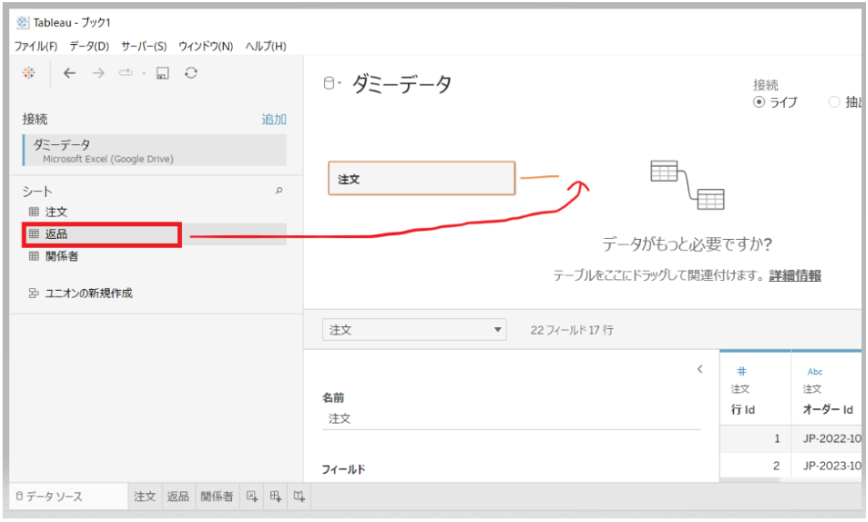
Task: Click the 行 Id column header
Action: pyautogui.click(x=743, y=410)
